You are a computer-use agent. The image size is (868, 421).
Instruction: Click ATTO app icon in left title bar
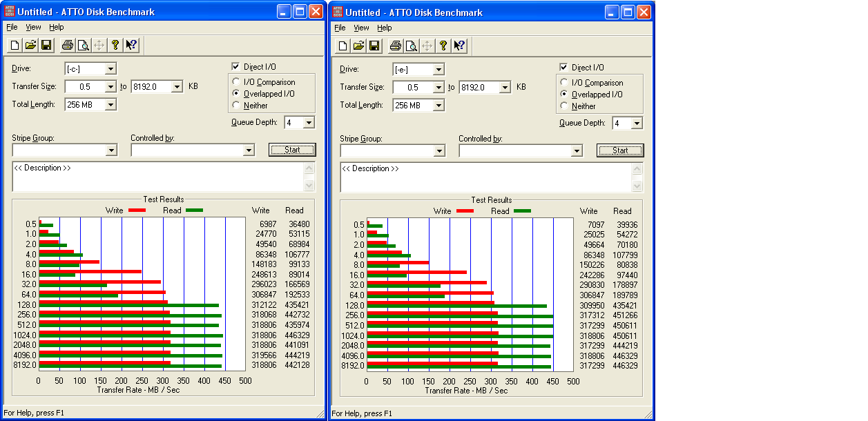(9, 12)
